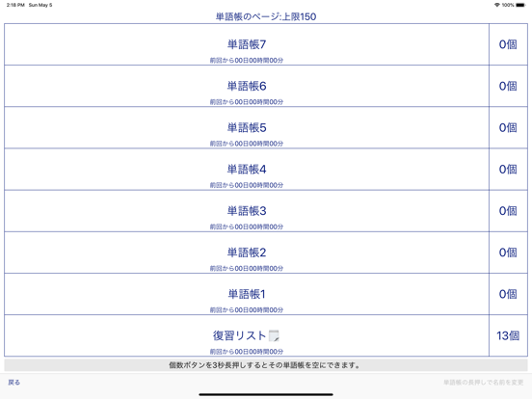The image size is (532, 399).
Task: Click the 0個 count button for 単語帳3
Action: click(508, 211)
